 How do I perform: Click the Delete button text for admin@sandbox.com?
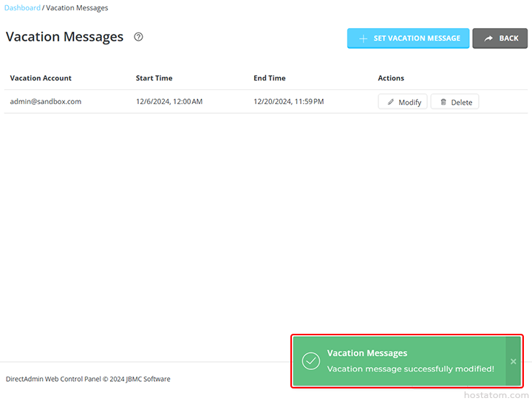click(461, 102)
